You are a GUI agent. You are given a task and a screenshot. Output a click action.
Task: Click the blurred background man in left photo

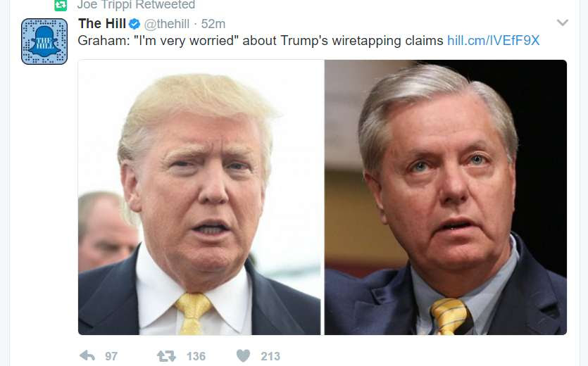pyautogui.click(x=106, y=231)
